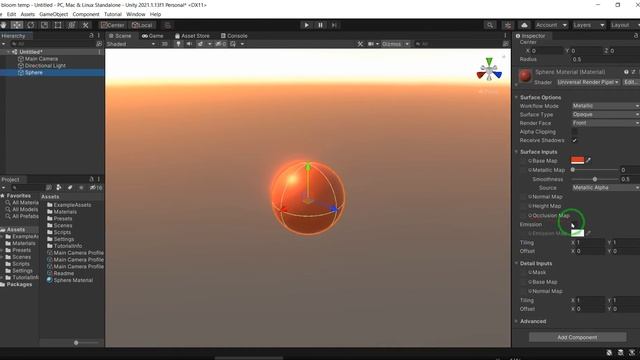Screen dimensions: 640x360
Task: Open the Gizmos dropdown
Action: [x=396, y=44]
